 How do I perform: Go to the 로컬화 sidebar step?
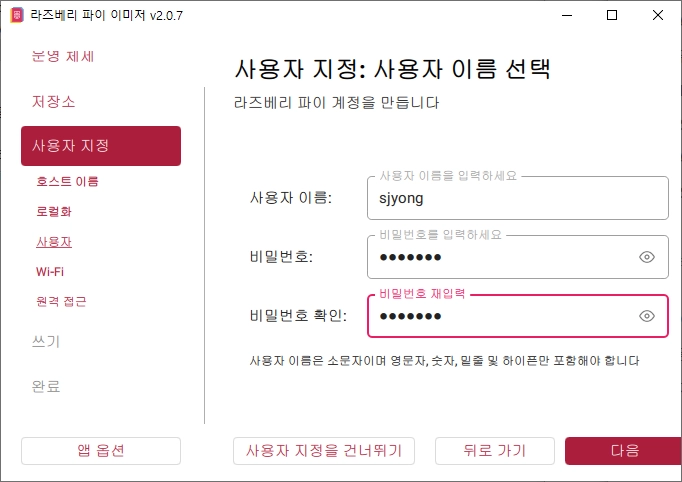point(54,211)
